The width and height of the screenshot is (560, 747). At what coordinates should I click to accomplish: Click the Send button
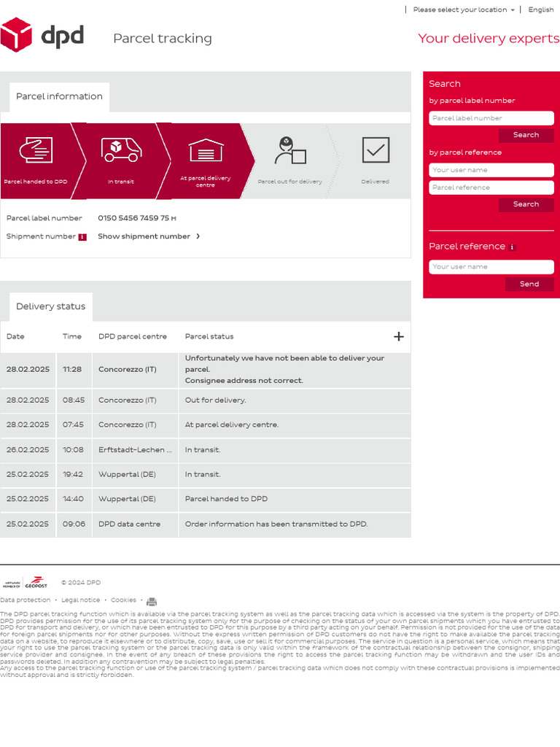tap(529, 285)
